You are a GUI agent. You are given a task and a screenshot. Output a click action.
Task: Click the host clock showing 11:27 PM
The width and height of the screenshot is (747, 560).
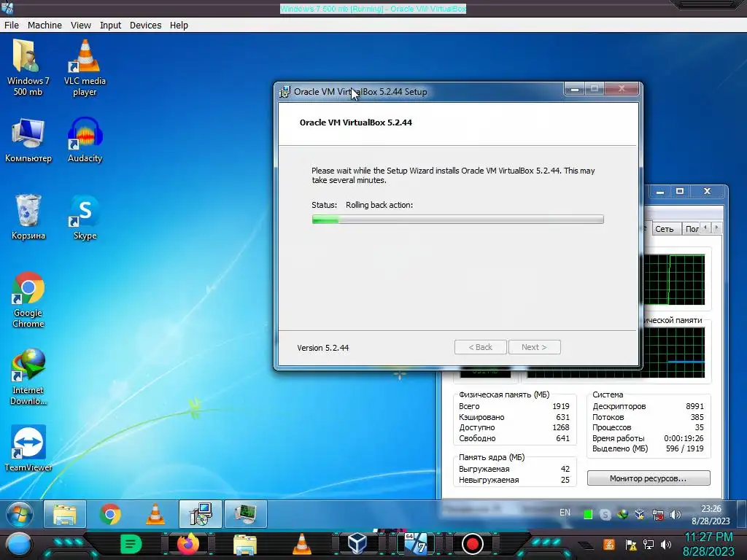[708, 537]
